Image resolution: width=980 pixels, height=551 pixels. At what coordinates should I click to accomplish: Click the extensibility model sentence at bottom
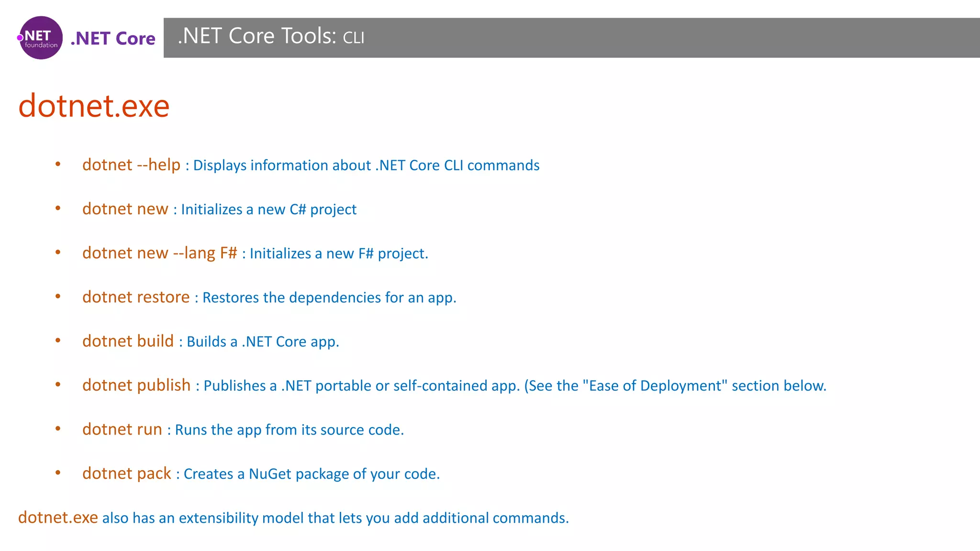point(335,518)
